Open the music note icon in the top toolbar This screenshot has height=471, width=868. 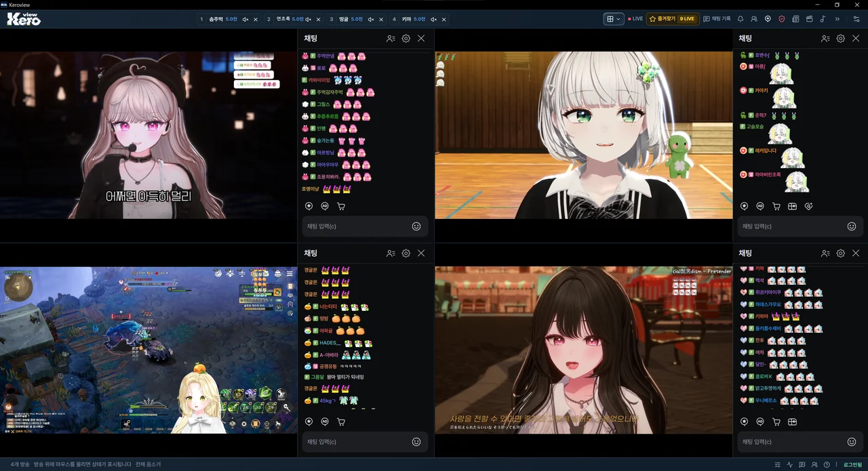tap(823, 19)
